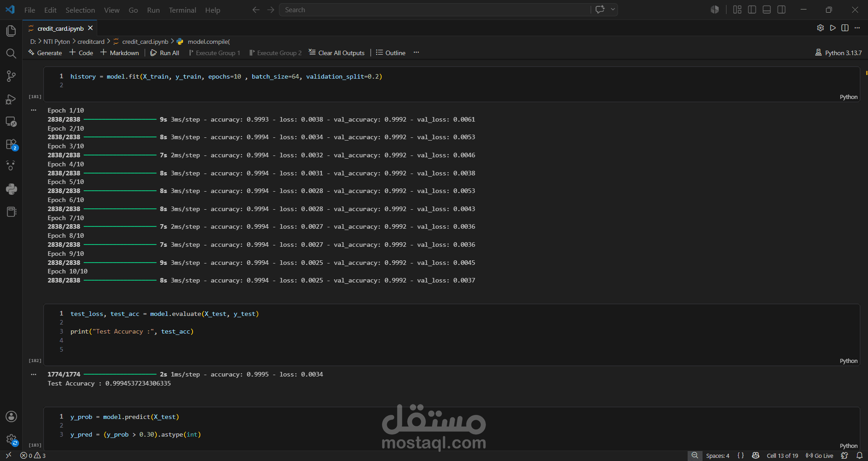This screenshot has width=868, height=461.
Task: Open the Python extension sidebar view
Action: coord(11,189)
